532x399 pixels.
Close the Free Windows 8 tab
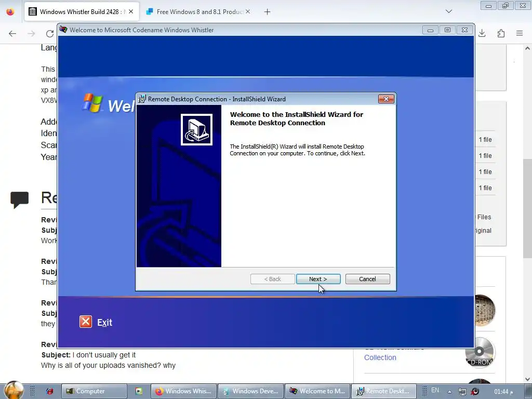pos(248,12)
